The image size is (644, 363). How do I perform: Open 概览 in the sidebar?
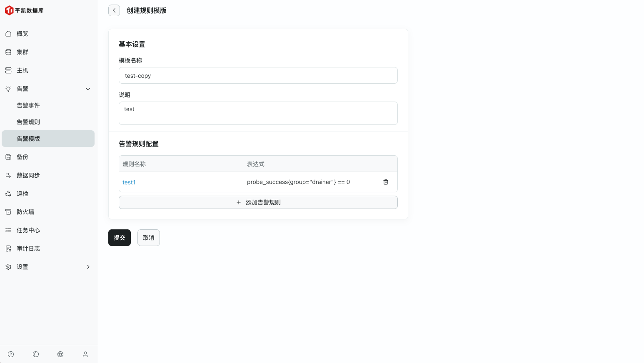22,34
